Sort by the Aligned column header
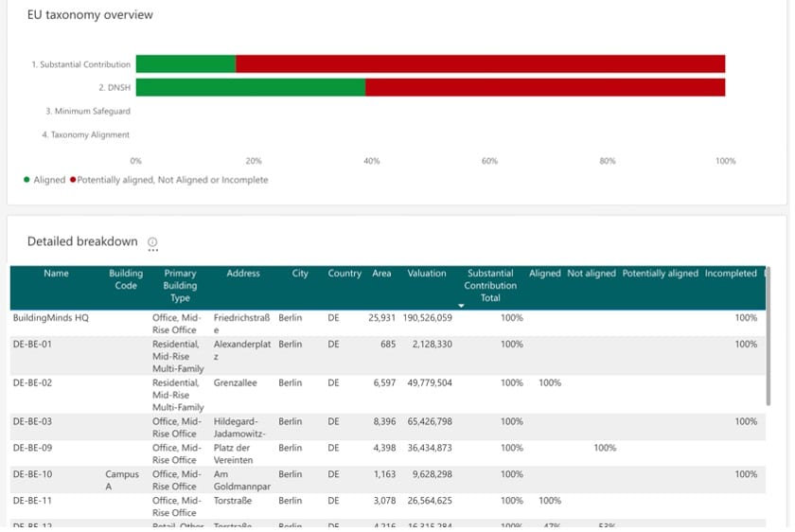 (x=544, y=274)
